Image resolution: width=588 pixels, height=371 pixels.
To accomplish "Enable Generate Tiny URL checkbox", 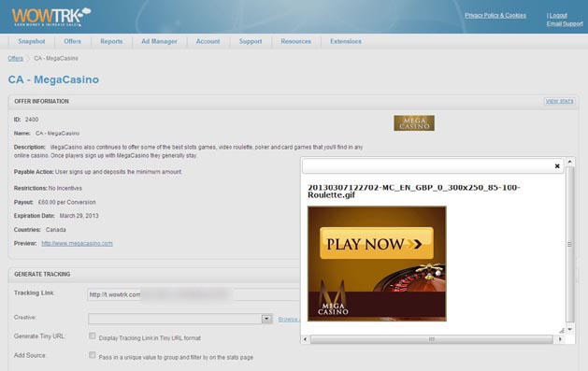I will click(x=93, y=335).
